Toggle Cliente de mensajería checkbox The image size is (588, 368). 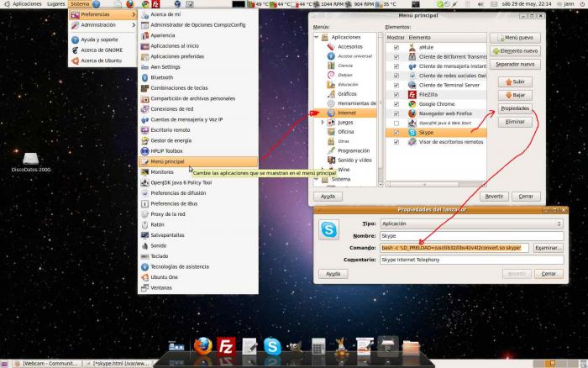[396, 66]
